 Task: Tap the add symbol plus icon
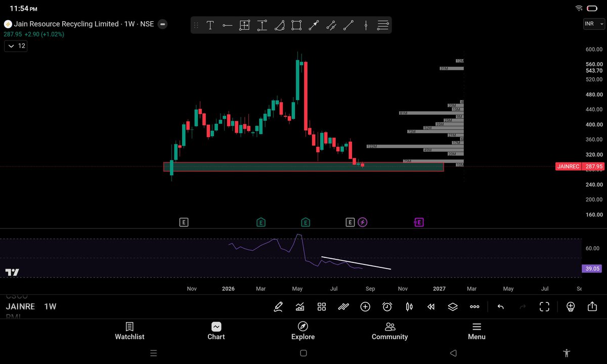365,306
